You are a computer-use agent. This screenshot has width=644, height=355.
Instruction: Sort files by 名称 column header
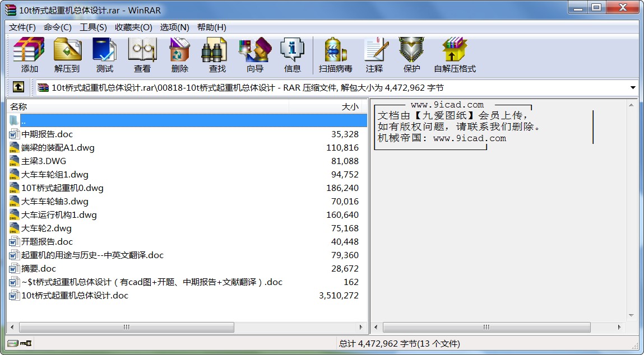pos(112,106)
